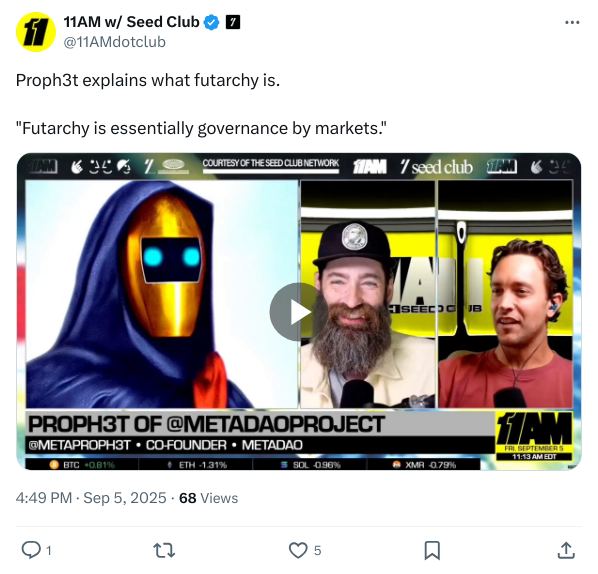Screen dimensions: 598x574
Task: Click the BTC ticker in video
Action: click(82, 465)
